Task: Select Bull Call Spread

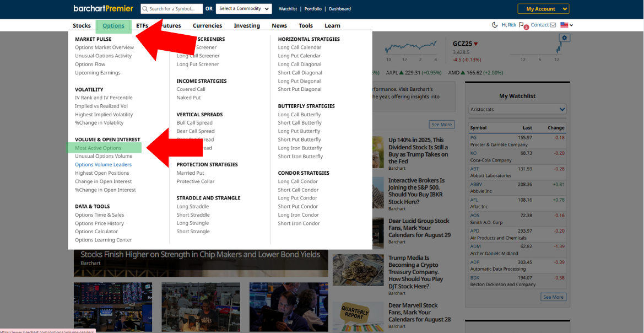Action: coord(194,122)
